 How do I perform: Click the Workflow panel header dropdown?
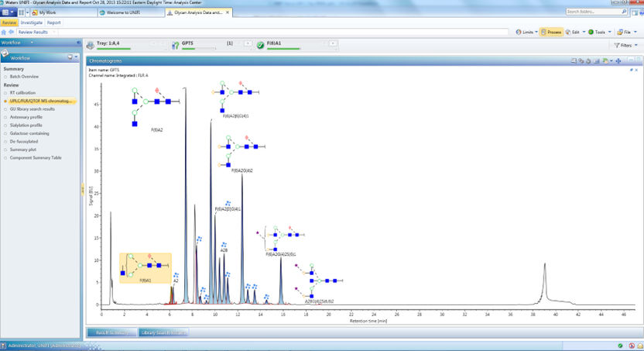32,43
